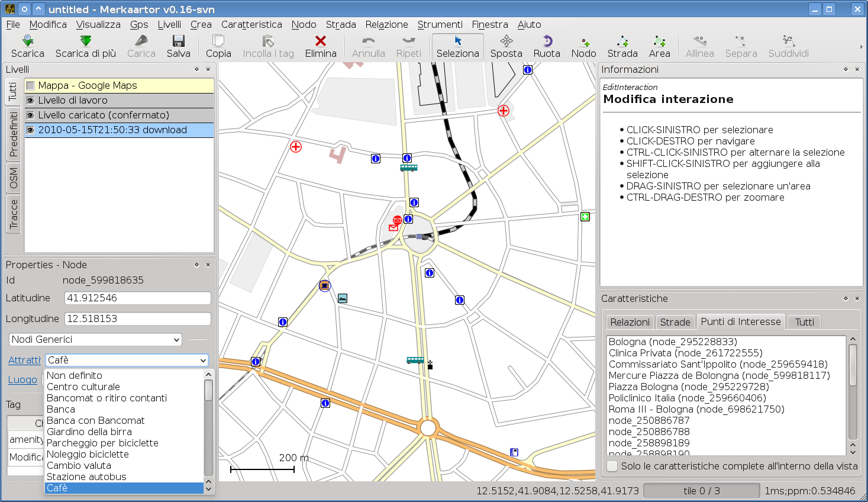
Task: Select Noleggio biciclette in the list
Action: tap(88, 455)
